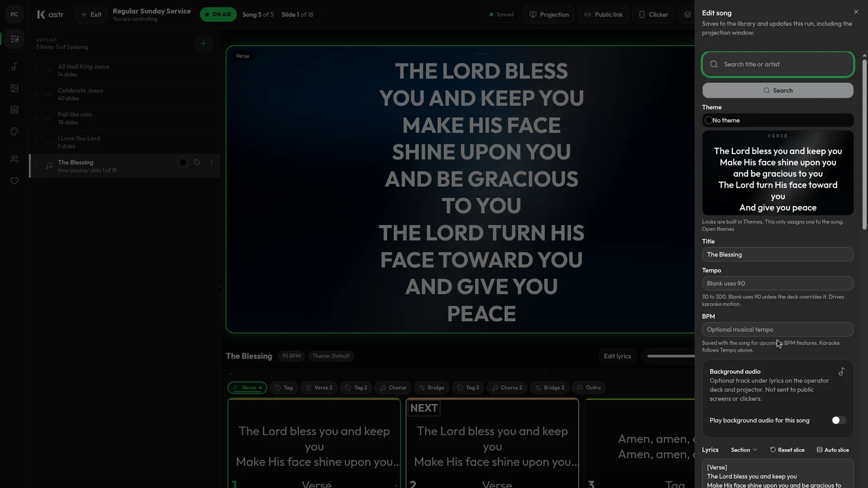The image size is (868, 488).
Task: Open the team people sidebar icon
Action: [x=15, y=159]
